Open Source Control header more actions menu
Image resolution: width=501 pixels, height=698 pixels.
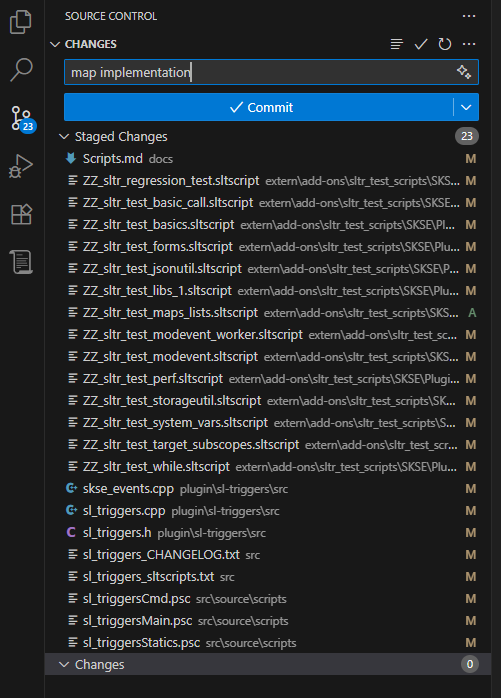click(x=469, y=16)
